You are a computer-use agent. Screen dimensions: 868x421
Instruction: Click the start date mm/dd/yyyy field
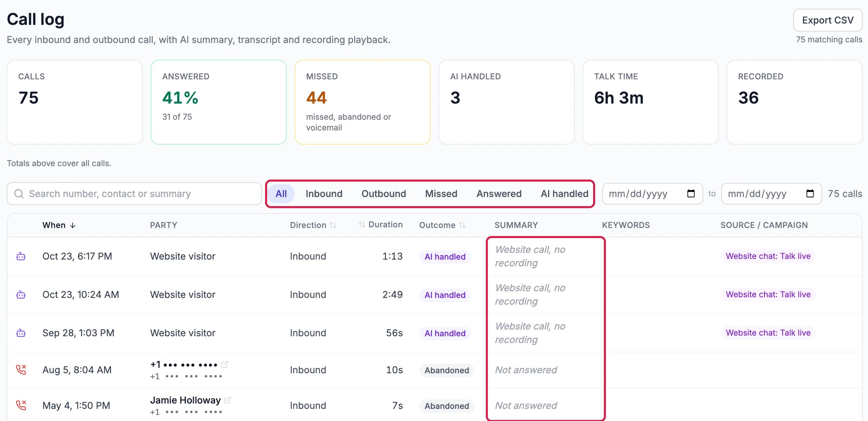coord(652,194)
